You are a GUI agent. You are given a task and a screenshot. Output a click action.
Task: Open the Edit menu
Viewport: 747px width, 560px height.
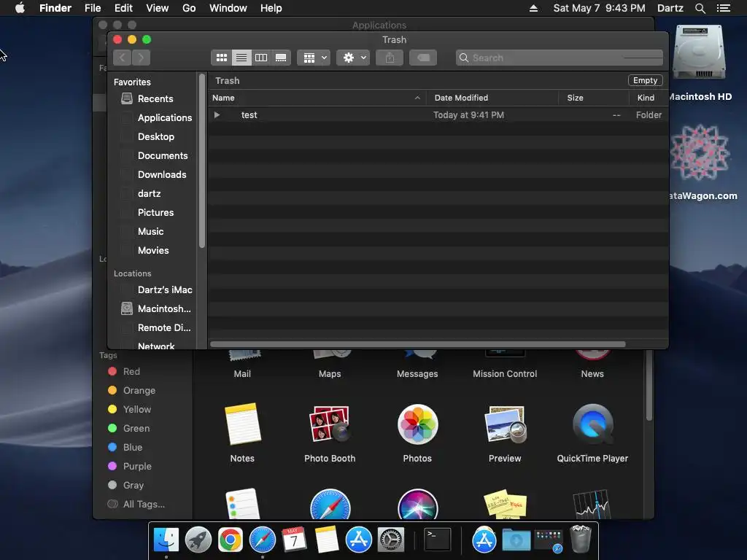123,8
